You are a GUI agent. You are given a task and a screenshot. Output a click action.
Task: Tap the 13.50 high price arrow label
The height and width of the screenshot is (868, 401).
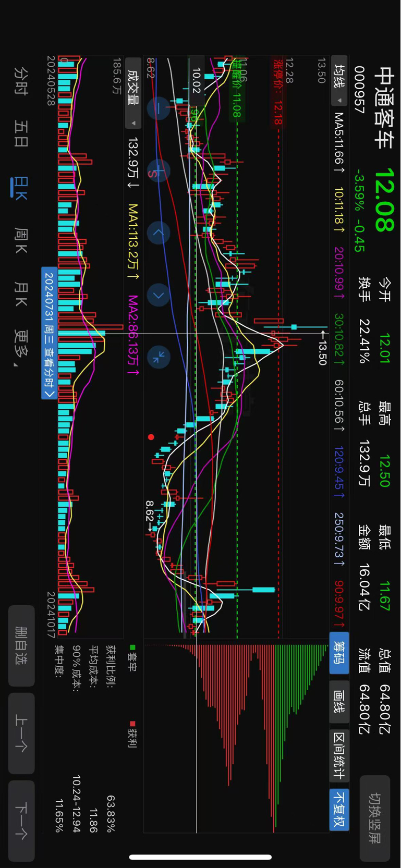point(323,348)
